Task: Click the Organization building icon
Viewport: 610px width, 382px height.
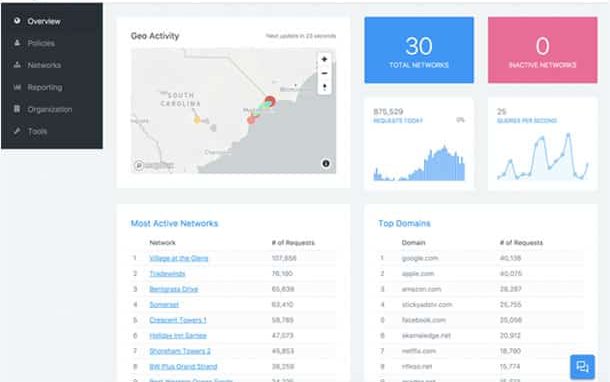Action: click(x=17, y=109)
